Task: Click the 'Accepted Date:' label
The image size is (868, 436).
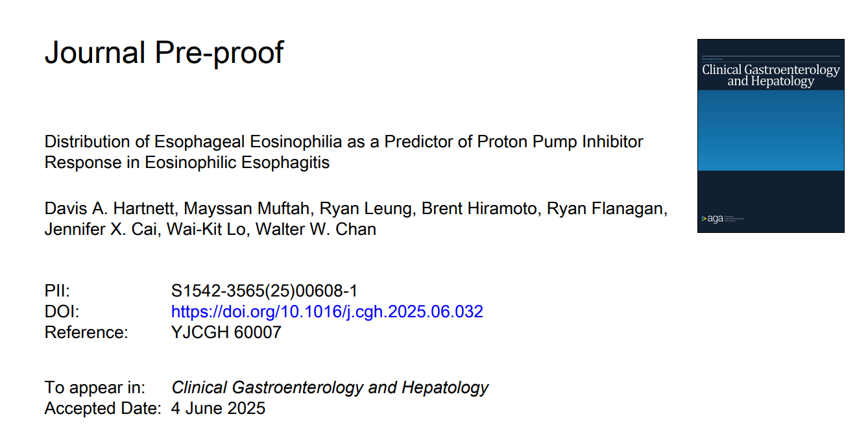Action: pyautogui.click(x=102, y=408)
